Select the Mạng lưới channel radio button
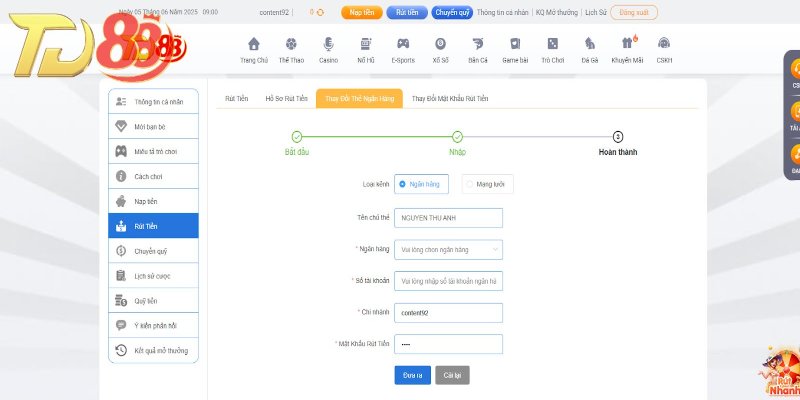This screenshot has width=800, height=400. click(469, 184)
